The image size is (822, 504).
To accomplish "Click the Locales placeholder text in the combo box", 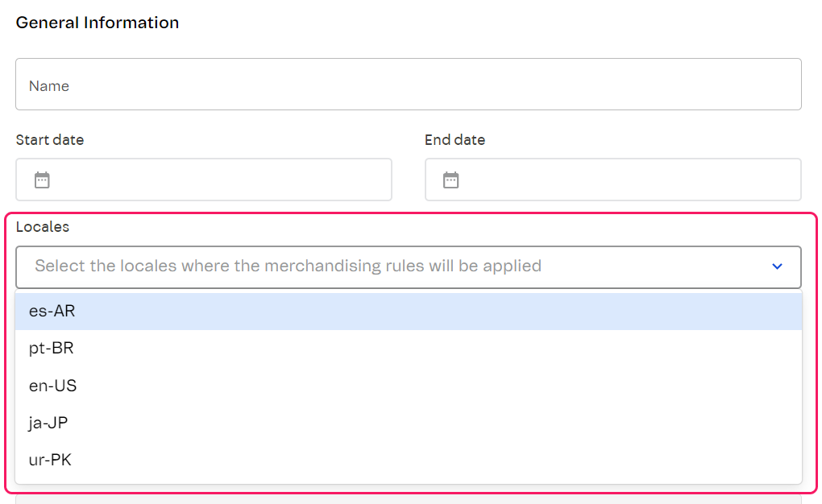I will tap(288, 266).
